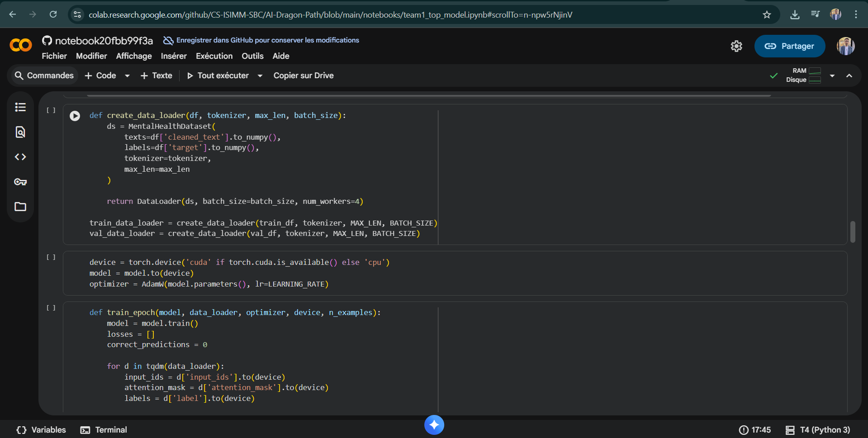868x438 pixels.
Task: Open the Gemini AI assistant button
Action: pyautogui.click(x=434, y=425)
